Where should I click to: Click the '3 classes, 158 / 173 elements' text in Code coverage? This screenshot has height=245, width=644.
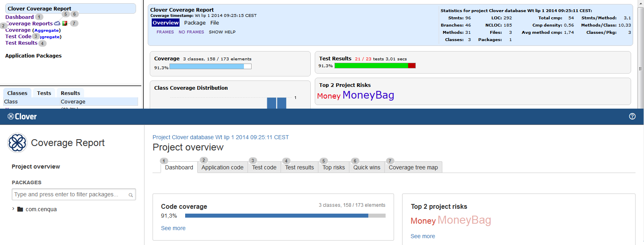[352, 205]
